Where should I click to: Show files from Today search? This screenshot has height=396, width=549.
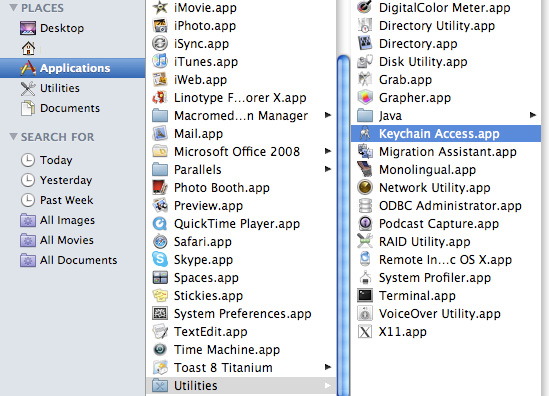[x=72, y=160]
